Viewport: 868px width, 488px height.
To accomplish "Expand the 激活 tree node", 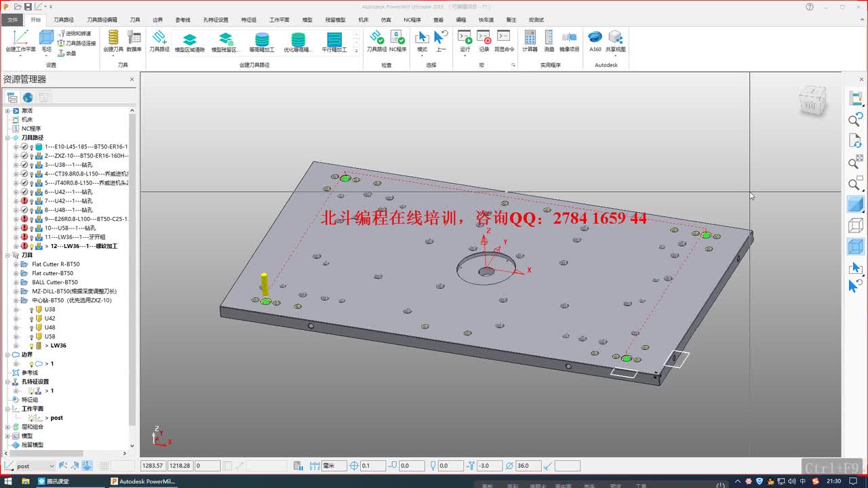I will [7, 110].
